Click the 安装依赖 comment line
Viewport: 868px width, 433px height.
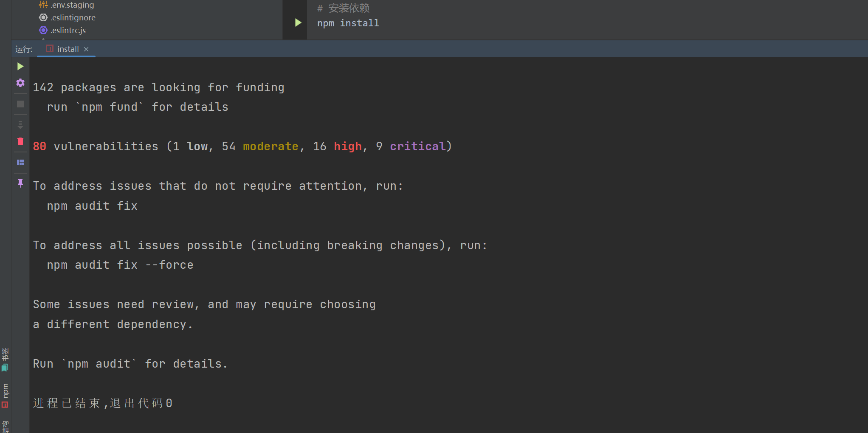pos(343,8)
